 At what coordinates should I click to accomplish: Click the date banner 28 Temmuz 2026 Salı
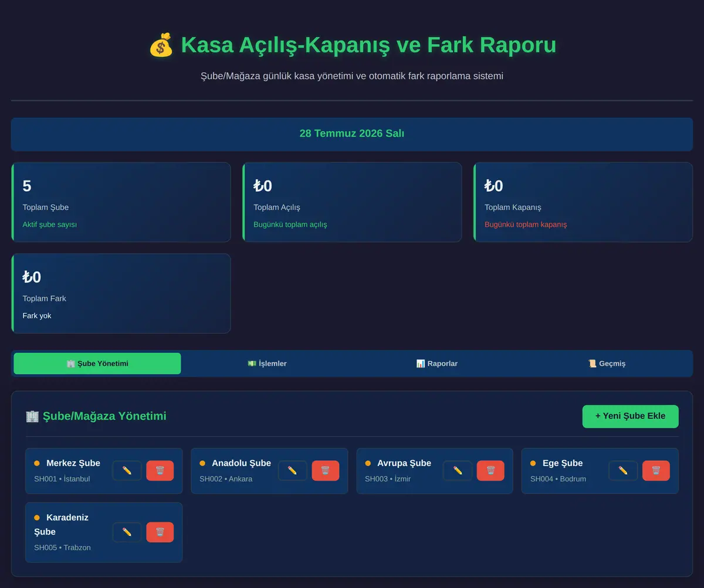pyautogui.click(x=352, y=134)
